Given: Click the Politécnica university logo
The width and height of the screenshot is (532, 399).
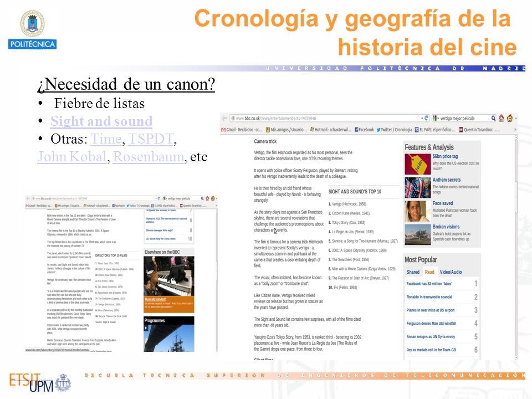Looking at the screenshot, I should pos(32,29).
